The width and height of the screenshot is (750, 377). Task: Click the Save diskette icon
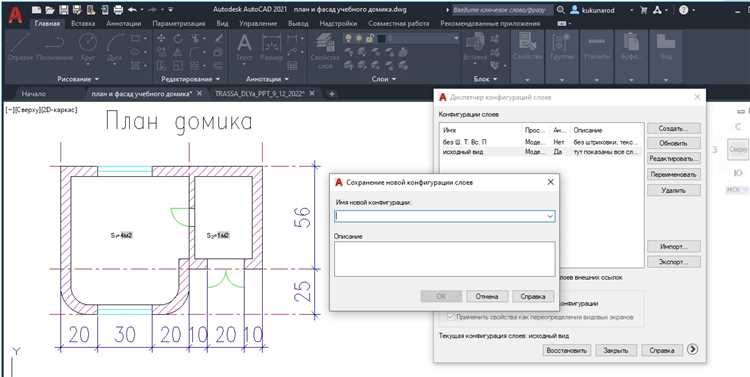pos(64,10)
